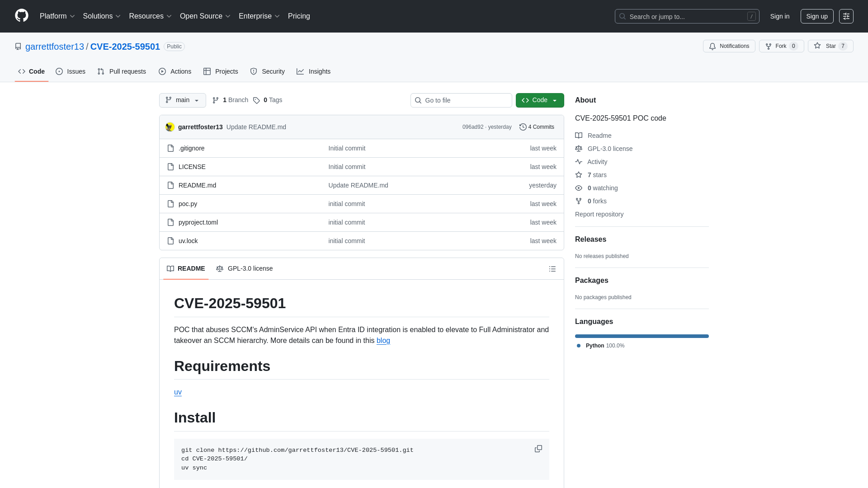This screenshot has width=868, height=488.
Task: Open the README outline list icon
Action: coord(552,268)
